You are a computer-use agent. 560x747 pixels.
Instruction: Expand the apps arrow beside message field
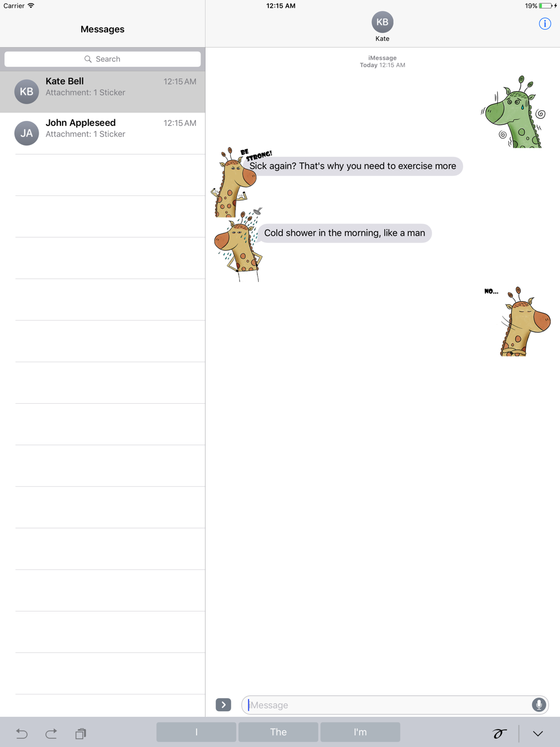(x=223, y=705)
